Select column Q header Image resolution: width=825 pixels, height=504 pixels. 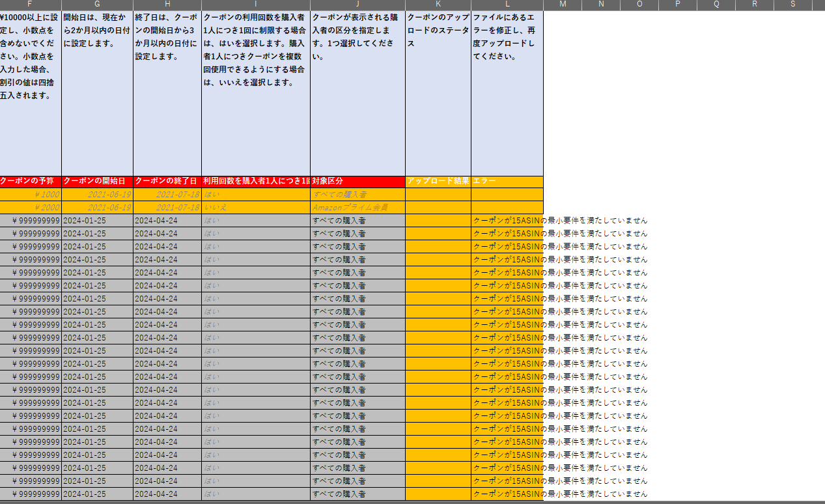(x=716, y=5)
